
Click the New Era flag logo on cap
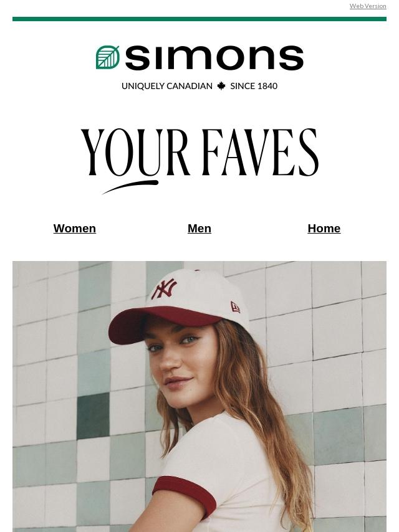(235, 307)
